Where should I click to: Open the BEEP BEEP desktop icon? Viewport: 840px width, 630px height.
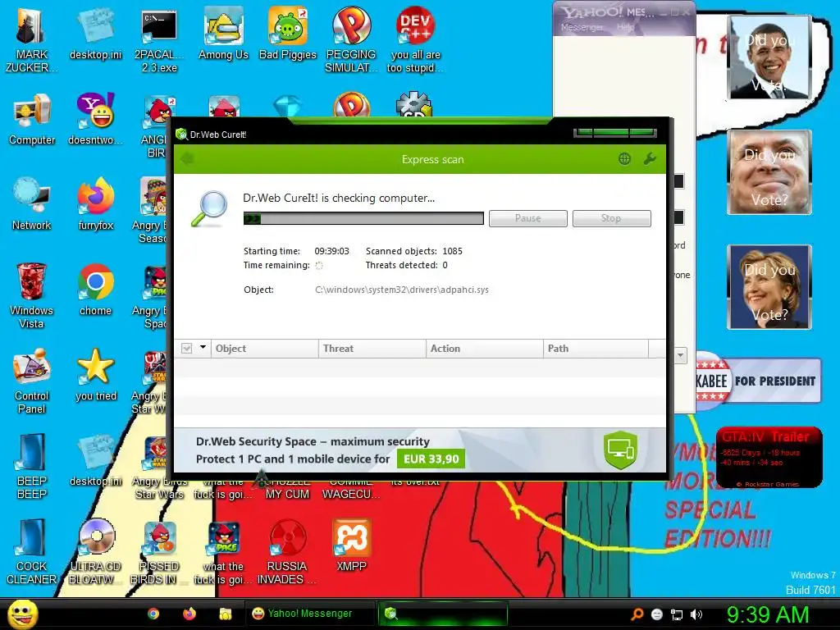[x=32, y=467]
